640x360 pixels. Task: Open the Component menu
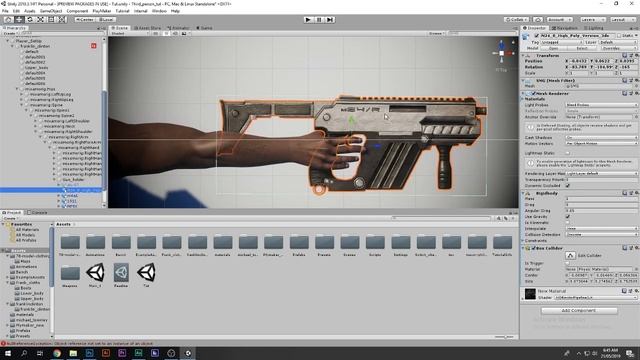(77, 11)
